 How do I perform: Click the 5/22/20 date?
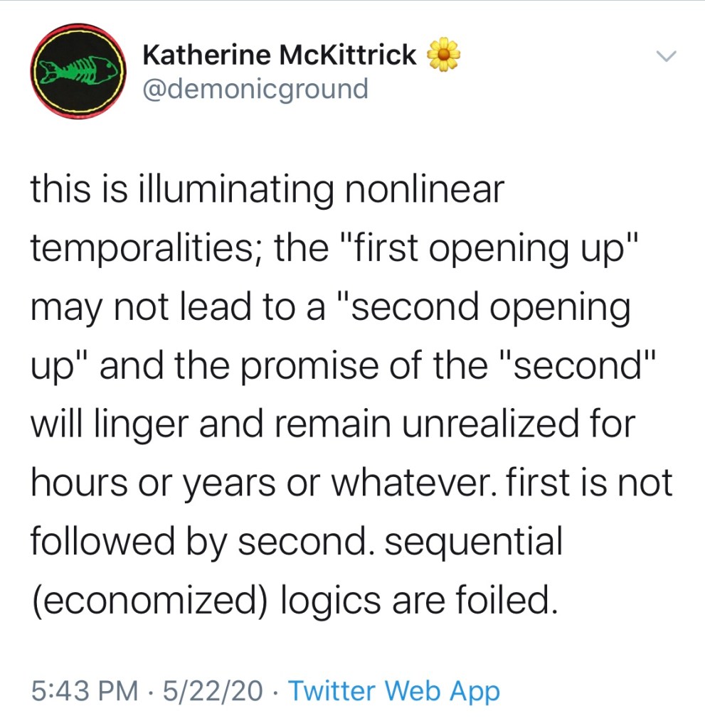click(x=212, y=690)
